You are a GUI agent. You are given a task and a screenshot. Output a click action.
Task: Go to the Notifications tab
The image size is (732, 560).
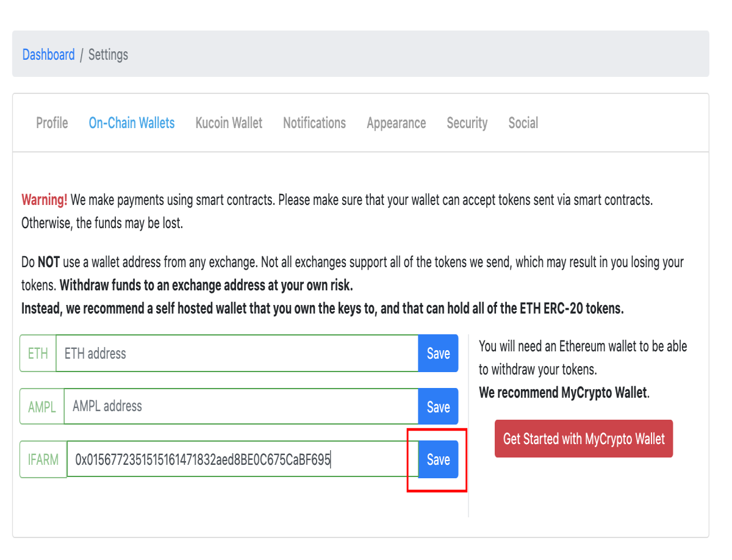314,123
